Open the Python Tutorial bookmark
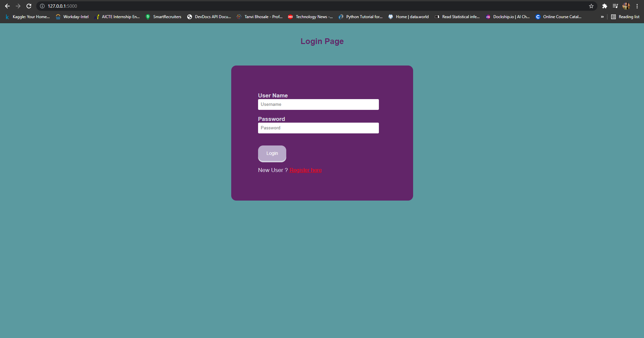This screenshot has height=338, width=644. [361, 17]
